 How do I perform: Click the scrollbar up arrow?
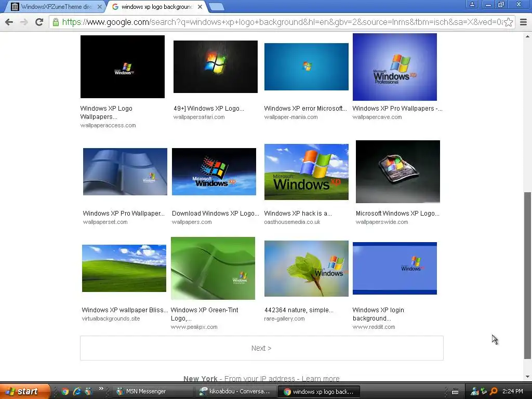coord(528,36)
